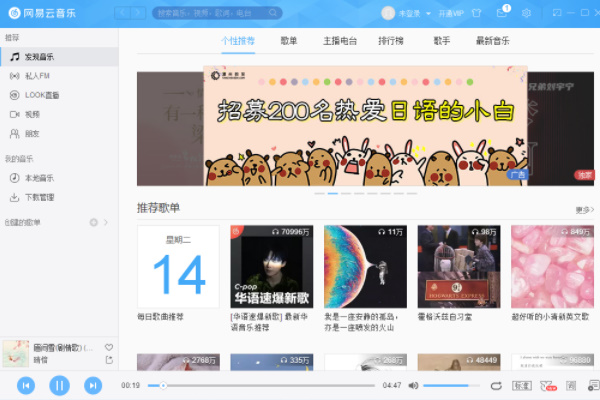Open the skin (shirt) theme picker
Image resolution: width=600 pixels, height=400 pixels.
pos(476,13)
